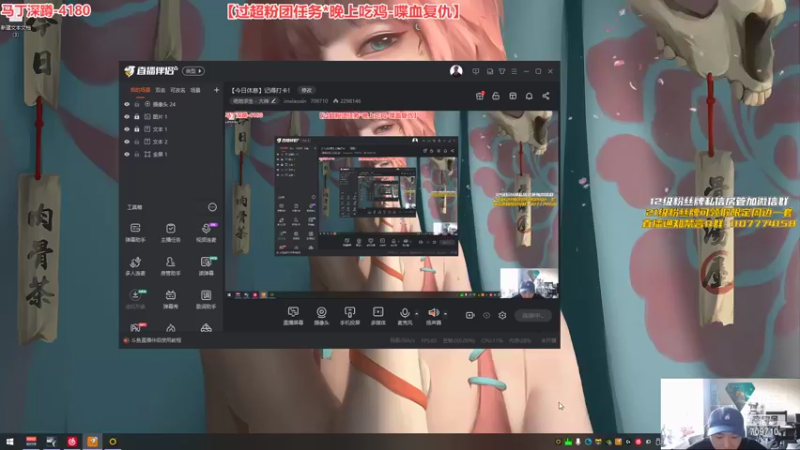Collapse the toolbox (工具箱) panel

(x=212, y=207)
